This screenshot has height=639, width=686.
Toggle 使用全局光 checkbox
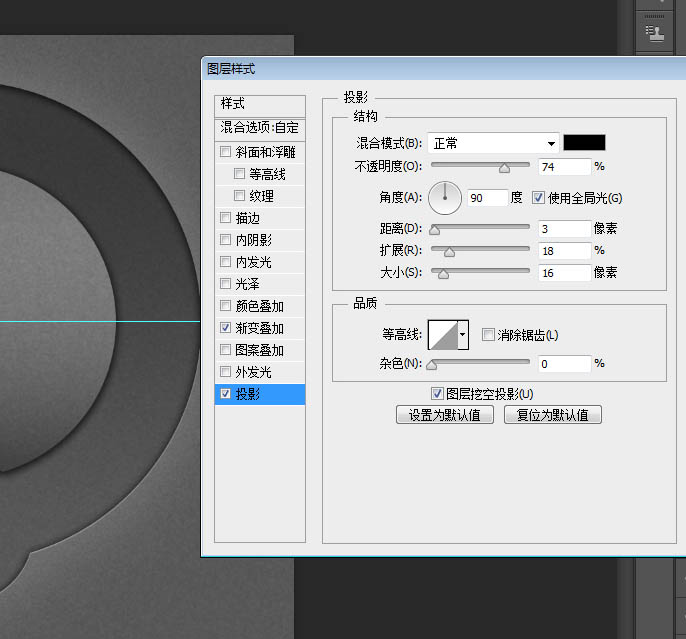click(538, 198)
